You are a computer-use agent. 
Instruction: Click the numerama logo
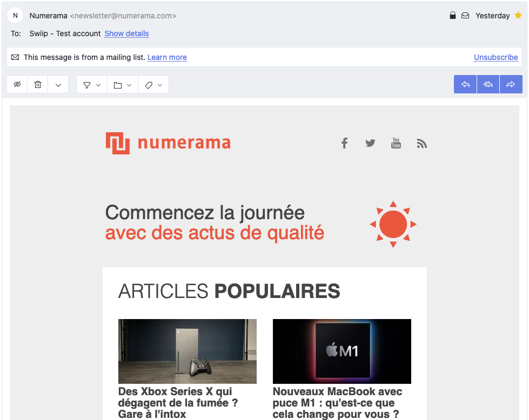(x=168, y=143)
